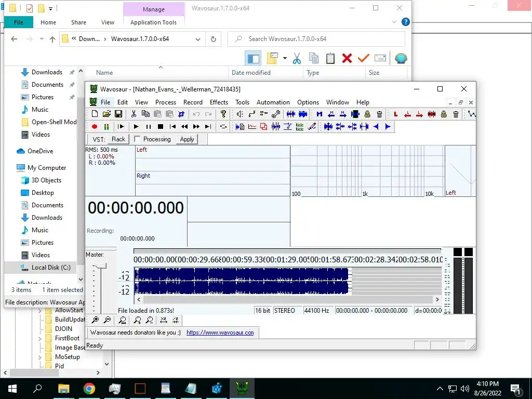The width and height of the screenshot is (532, 399).
Task: Open the New item dropdown arrow in Explorer
Action: point(285,58)
